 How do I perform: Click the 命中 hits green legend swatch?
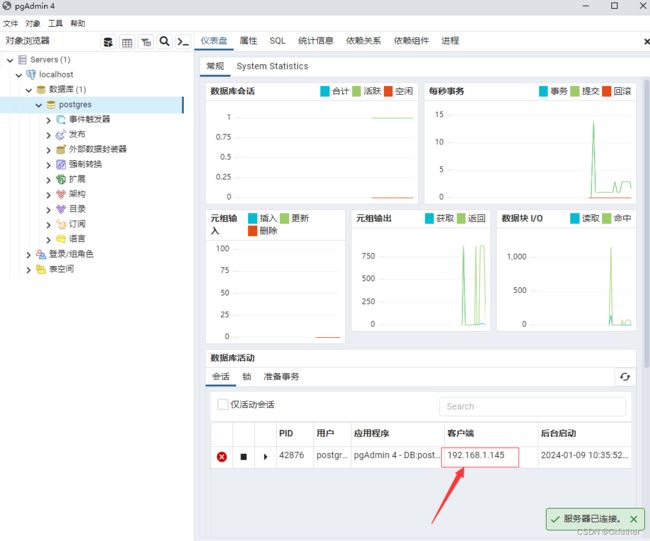coord(606,218)
